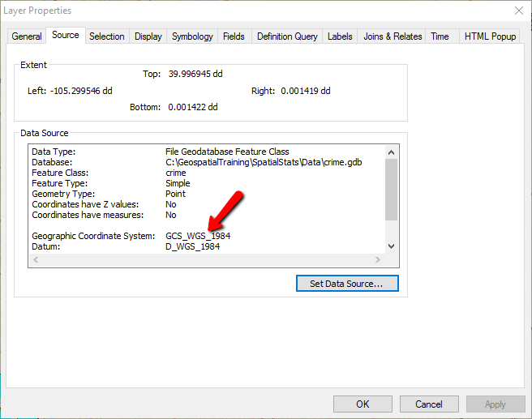This screenshot has height=419, width=532.
Task: Click the Feature Type value Simple
Action: pos(178,183)
